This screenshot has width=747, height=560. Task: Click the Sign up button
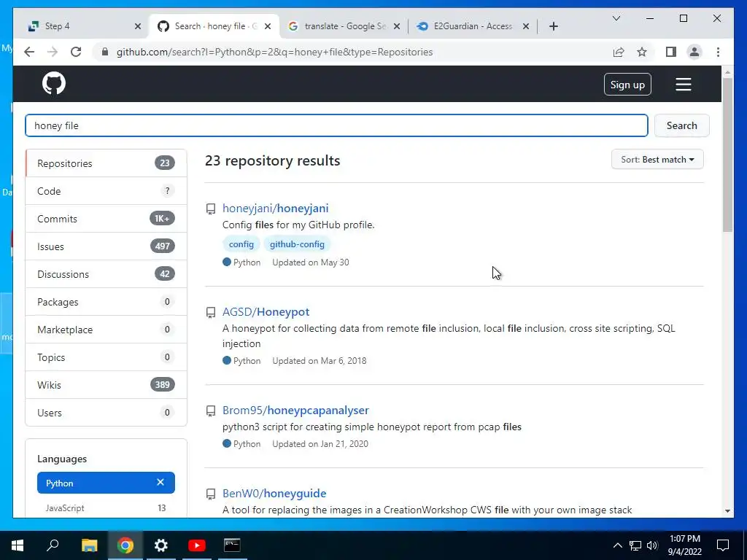[627, 85]
